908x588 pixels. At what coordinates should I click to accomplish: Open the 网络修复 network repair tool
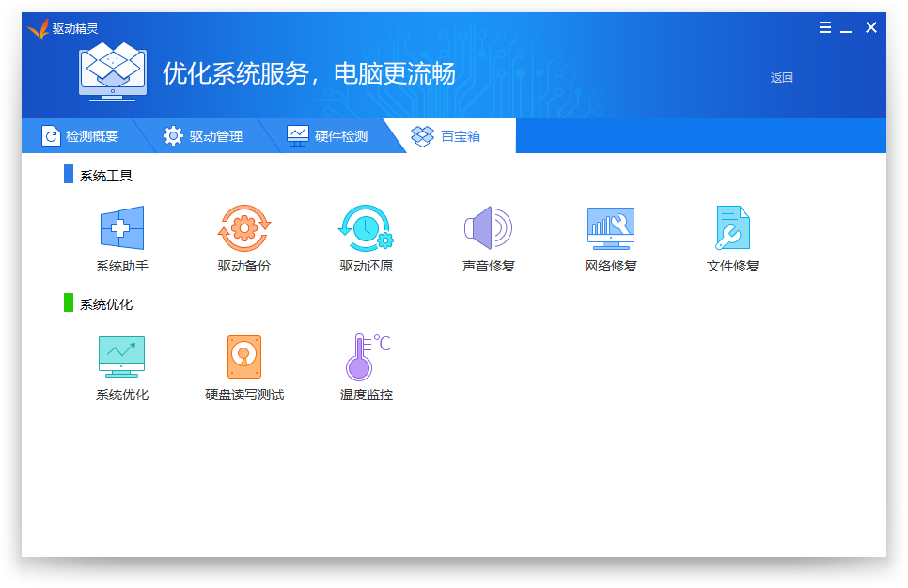click(610, 228)
